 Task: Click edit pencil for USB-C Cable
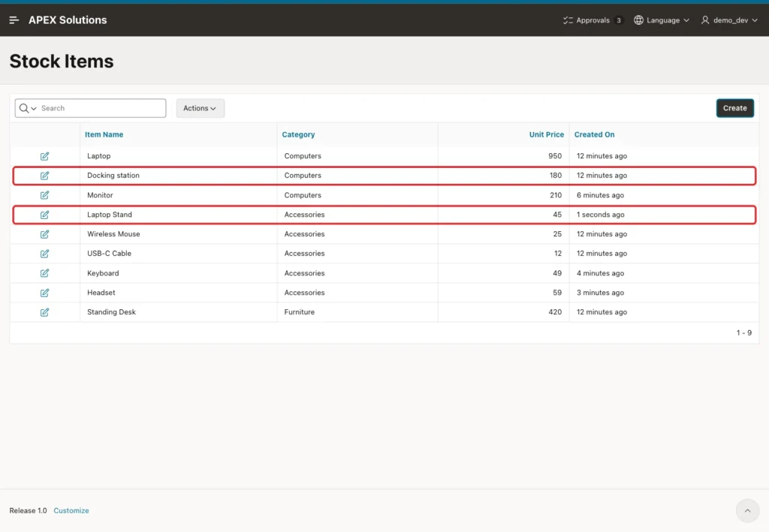click(44, 254)
